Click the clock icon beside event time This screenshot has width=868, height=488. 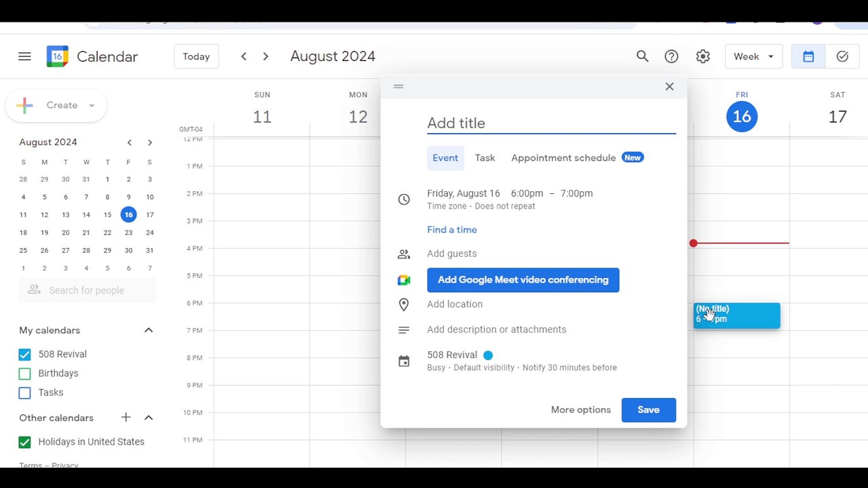(x=403, y=199)
